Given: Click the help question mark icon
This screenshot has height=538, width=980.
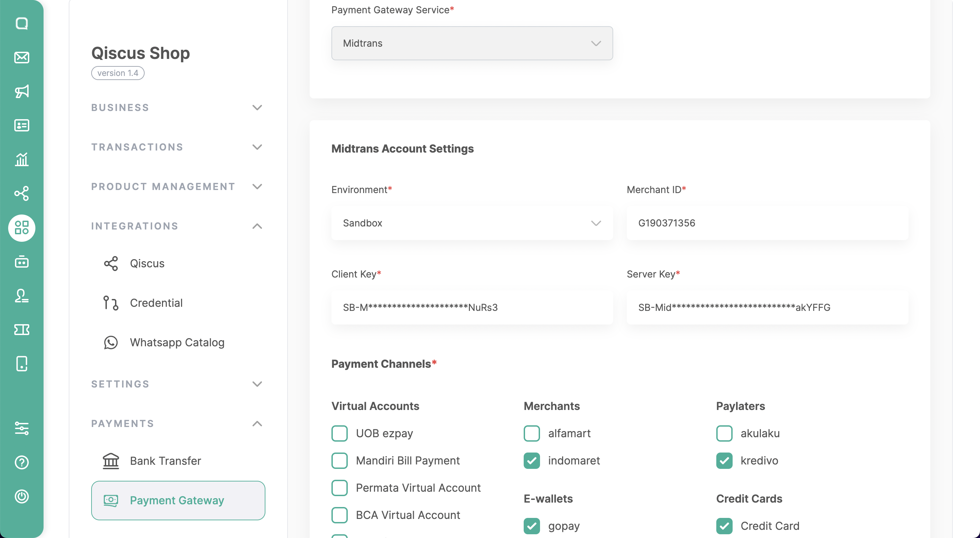Looking at the screenshot, I should (22, 462).
